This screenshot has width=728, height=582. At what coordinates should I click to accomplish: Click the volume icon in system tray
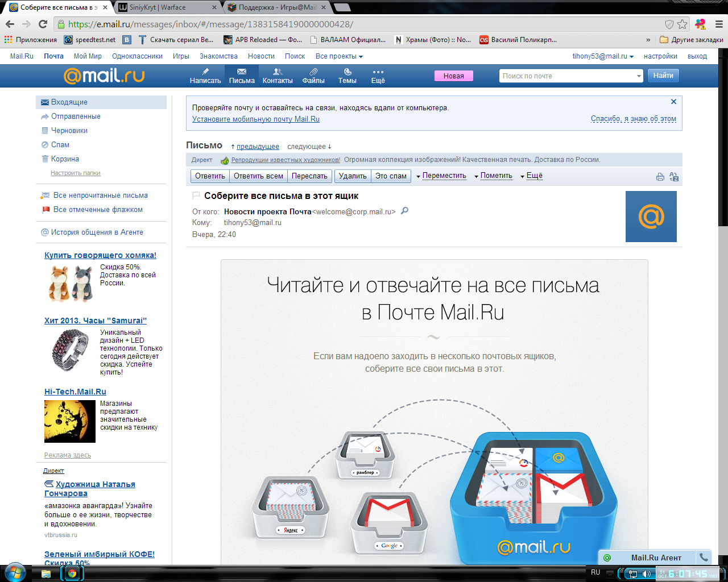[x=646, y=574]
